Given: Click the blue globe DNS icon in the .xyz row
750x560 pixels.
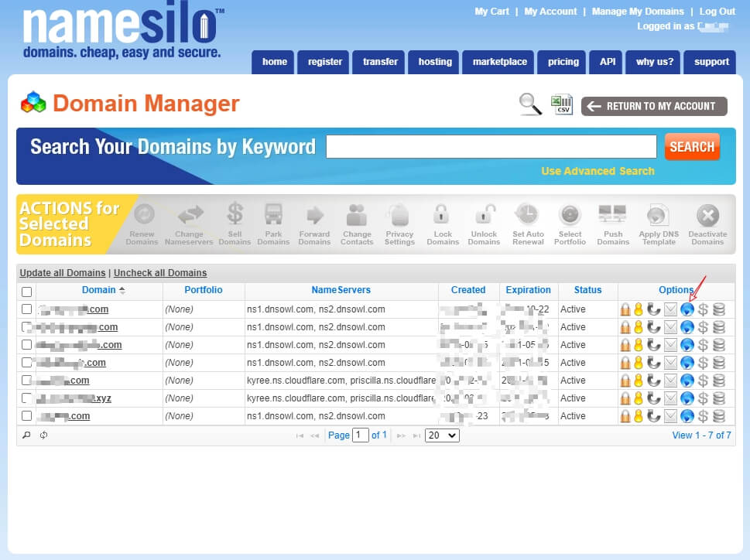Looking at the screenshot, I should point(687,398).
